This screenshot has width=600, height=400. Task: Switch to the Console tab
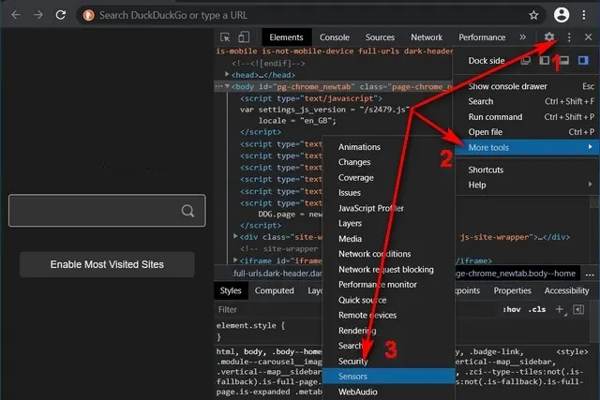pyautogui.click(x=334, y=37)
